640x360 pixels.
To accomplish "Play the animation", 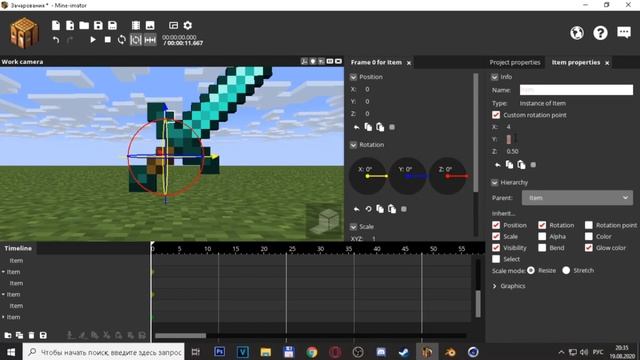I will tap(93, 40).
